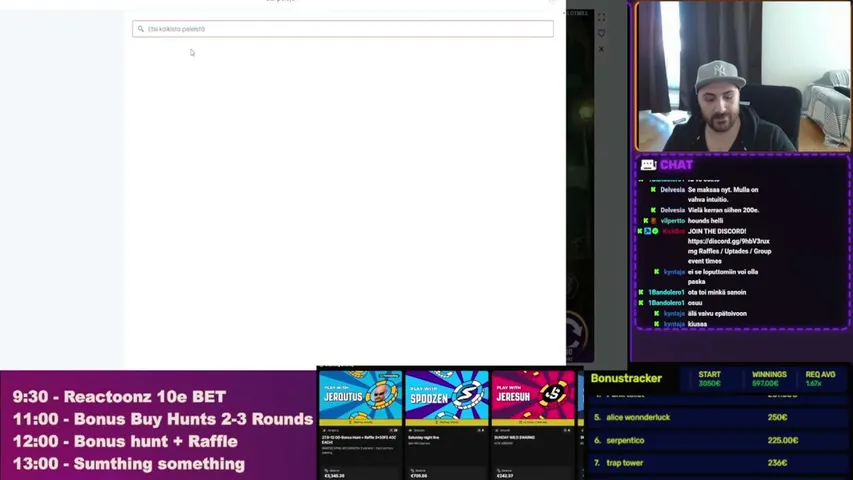
Task: Click message 'Vielä kerran siihen 200e.'
Action: tap(724, 210)
